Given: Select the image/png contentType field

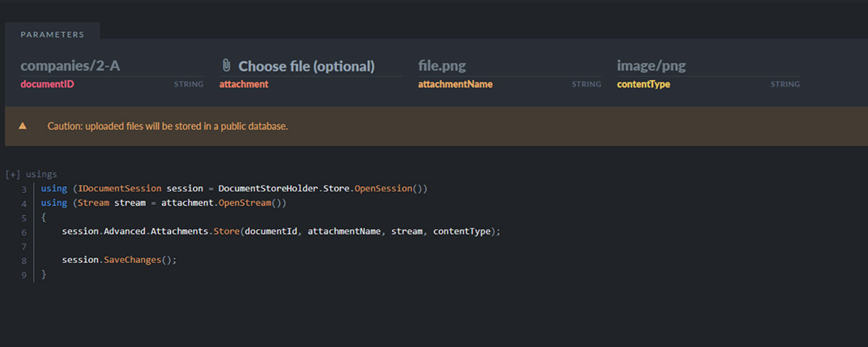Looking at the screenshot, I should (x=707, y=66).
